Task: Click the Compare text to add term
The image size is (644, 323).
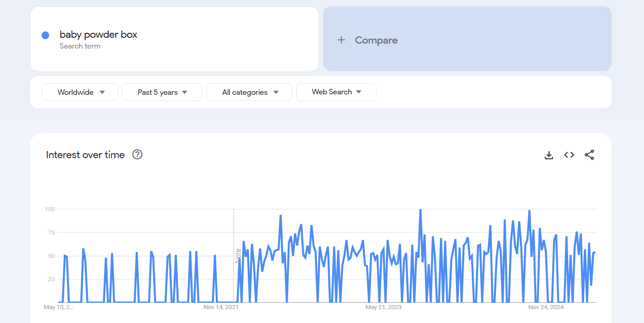Action: 376,40
